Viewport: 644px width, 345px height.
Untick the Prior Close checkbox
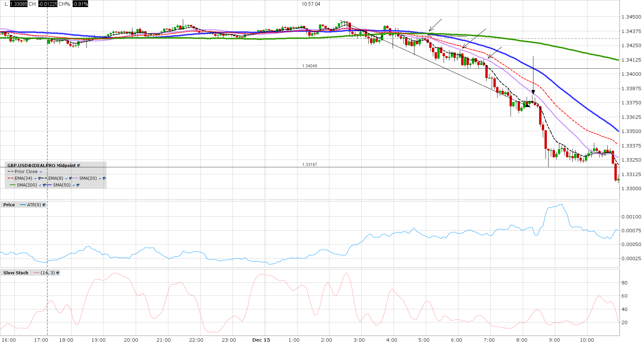[41, 172]
